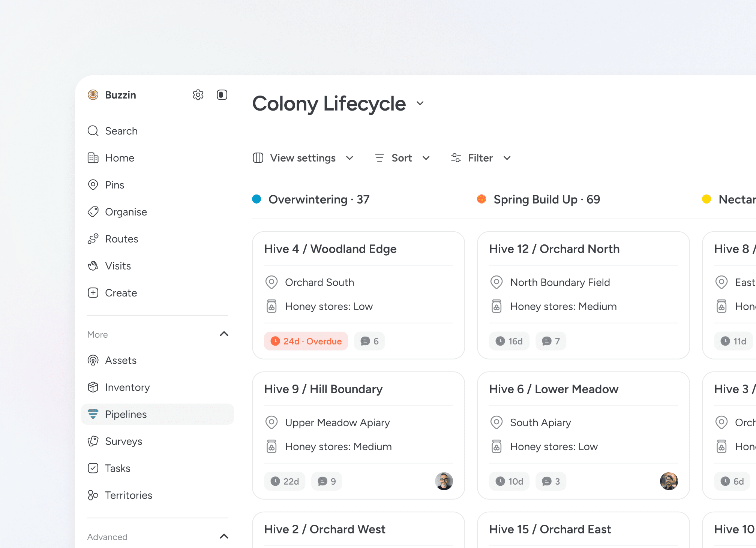Viewport: 756px width, 548px height.
Task: Click assignee avatar on Hive 9 card
Action: coord(444,481)
